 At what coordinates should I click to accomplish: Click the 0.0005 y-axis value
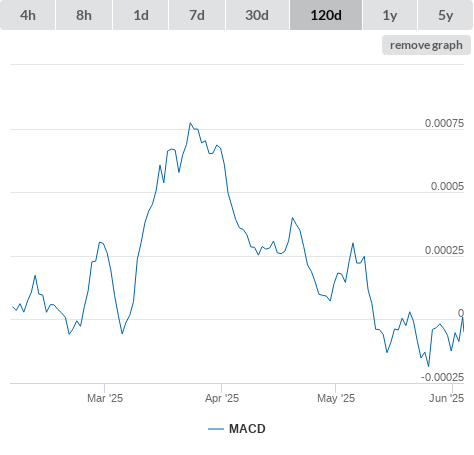click(447, 186)
